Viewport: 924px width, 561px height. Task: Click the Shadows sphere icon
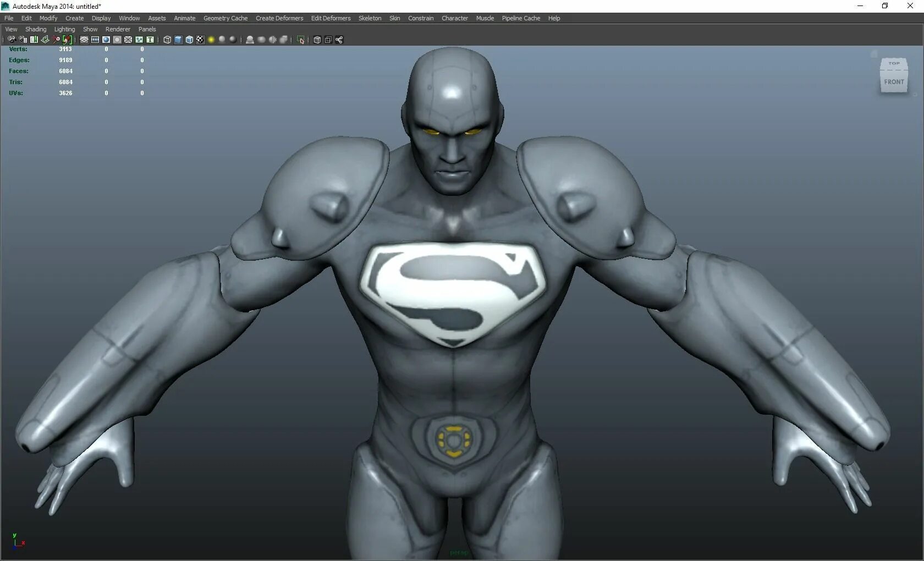pos(222,40)
